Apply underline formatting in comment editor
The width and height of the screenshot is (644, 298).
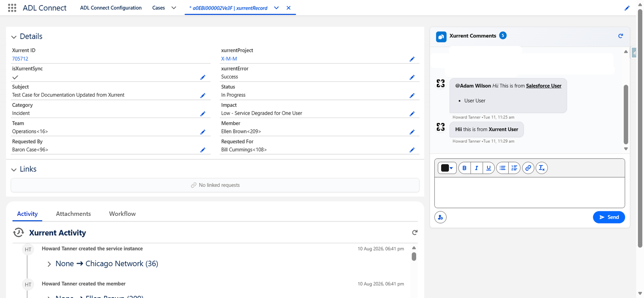tap(489, 168)
